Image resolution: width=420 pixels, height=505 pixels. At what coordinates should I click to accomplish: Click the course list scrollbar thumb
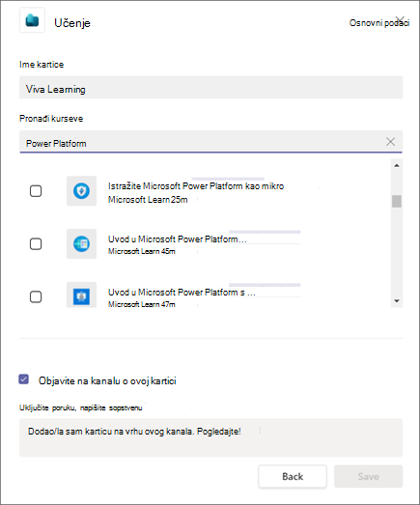(x=397, y=201)
